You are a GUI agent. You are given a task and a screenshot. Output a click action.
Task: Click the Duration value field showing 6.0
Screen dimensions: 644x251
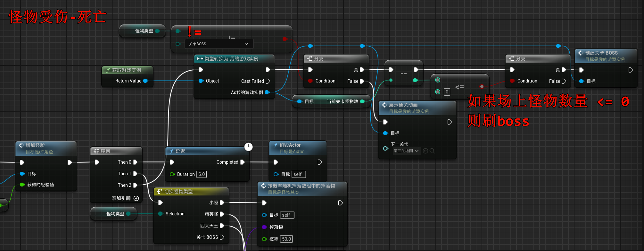point(201,174)
